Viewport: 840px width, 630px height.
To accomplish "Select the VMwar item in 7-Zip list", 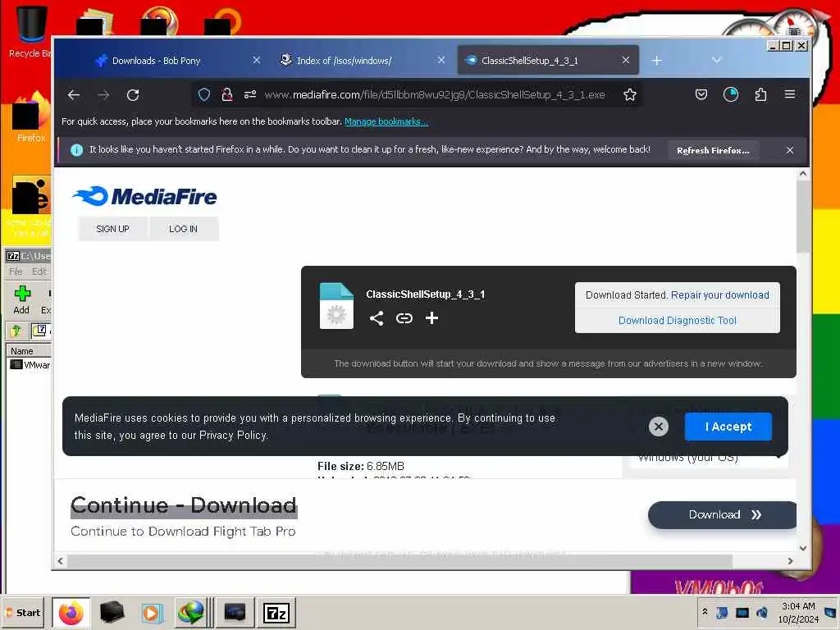I will 30,365.
